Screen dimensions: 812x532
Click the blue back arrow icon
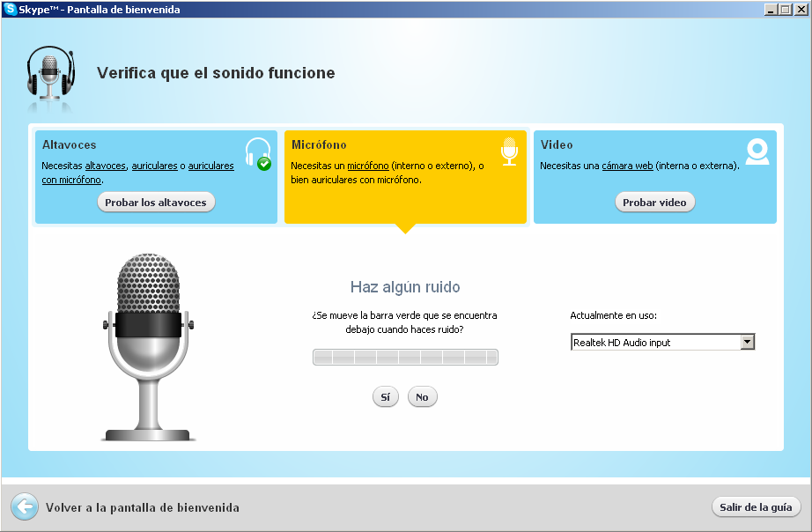[25, 506]
